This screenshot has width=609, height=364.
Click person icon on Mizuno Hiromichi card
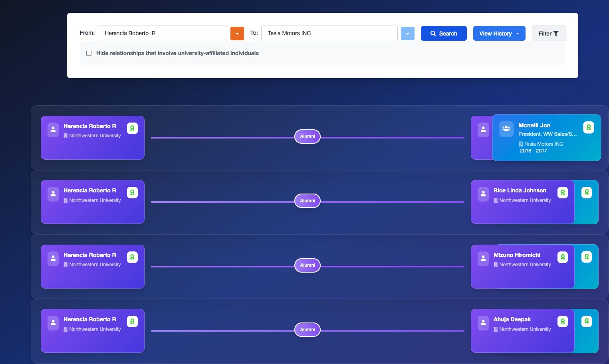[483, 259]
